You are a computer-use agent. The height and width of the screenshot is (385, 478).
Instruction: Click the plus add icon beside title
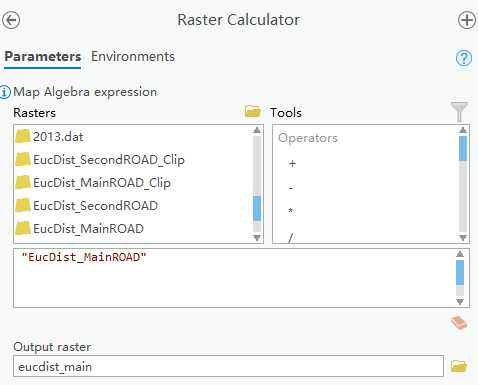[467, 20]
